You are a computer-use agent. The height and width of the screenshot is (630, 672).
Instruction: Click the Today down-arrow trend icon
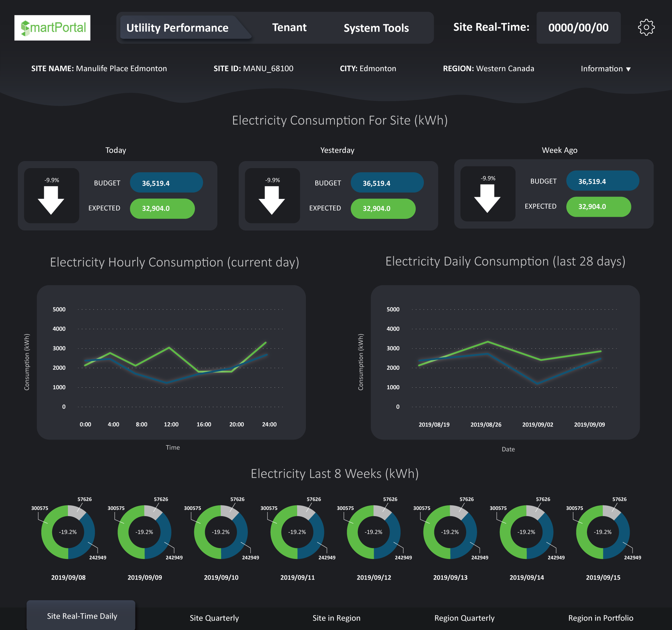pos(51,200)
